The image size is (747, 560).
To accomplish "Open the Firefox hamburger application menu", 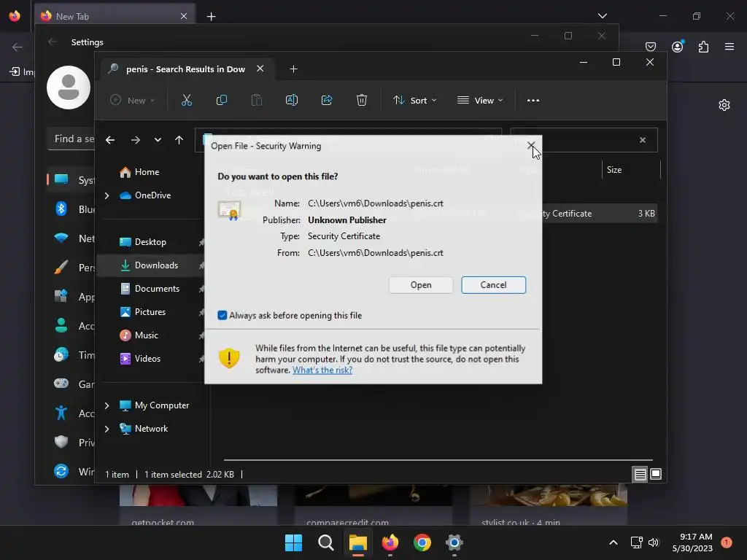I will 729,47.
